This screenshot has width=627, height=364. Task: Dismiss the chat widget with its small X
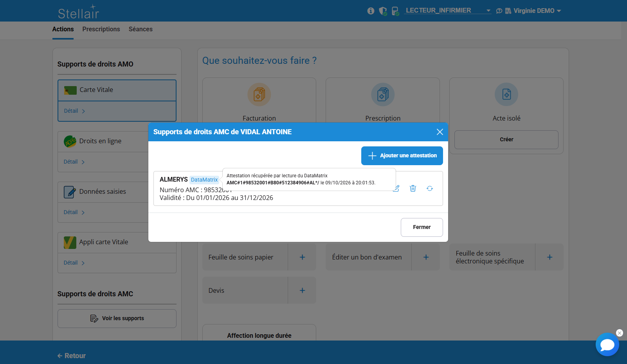coord(620,333)
